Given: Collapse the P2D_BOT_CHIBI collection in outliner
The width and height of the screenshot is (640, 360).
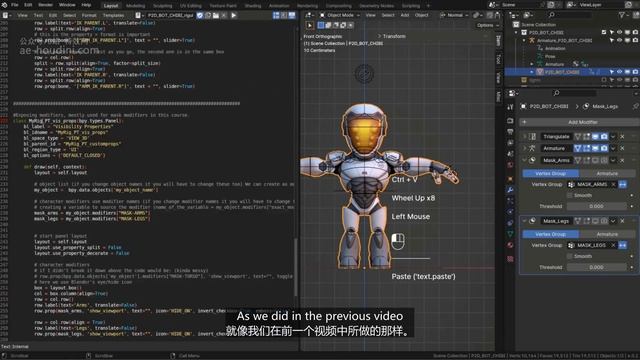Looking at the screenshot, I should pos(517,32).
